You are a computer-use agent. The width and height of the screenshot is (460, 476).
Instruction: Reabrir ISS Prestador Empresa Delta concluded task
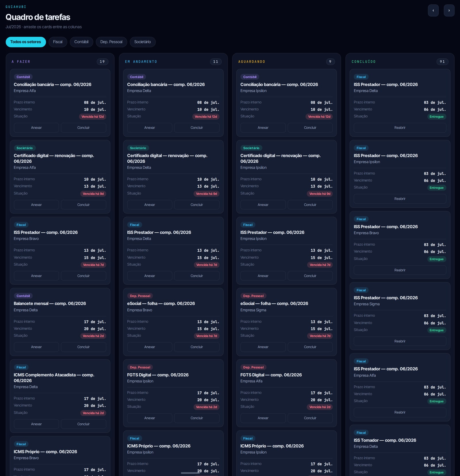(400, 128)
